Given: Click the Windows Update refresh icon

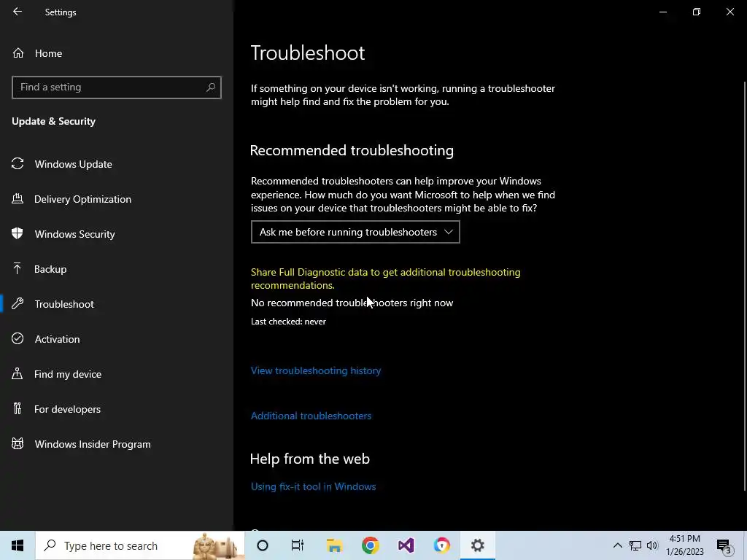Looking at the screenshot, I should (18, 164).
